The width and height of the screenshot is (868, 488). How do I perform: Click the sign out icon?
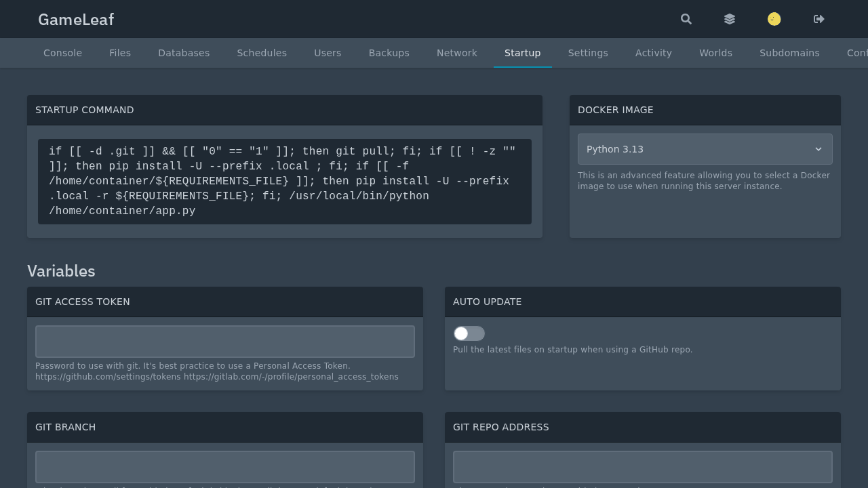pos(819,19)
